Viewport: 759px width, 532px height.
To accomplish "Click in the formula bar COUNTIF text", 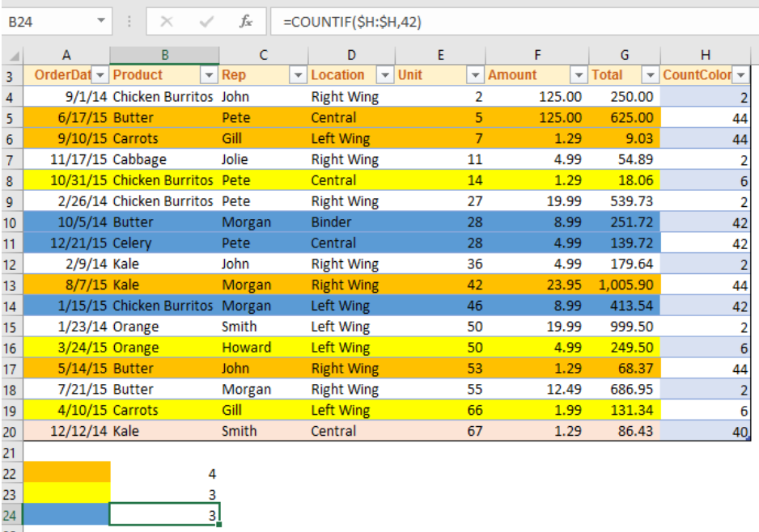I will (353, 22).
